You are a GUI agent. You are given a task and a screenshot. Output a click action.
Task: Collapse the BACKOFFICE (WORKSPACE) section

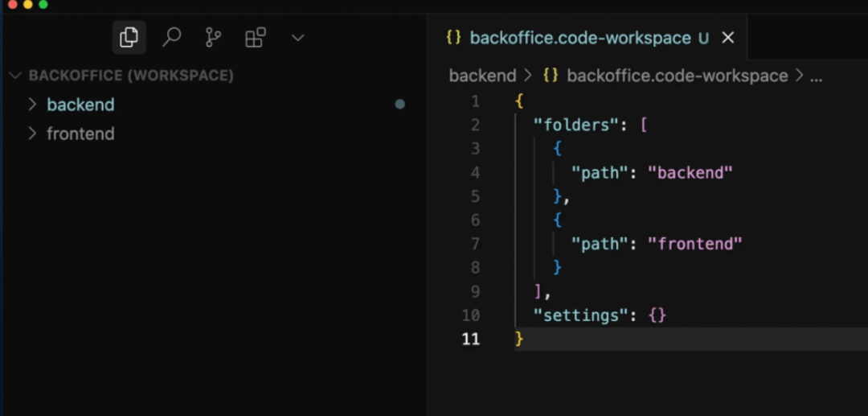tap(14, 76)
